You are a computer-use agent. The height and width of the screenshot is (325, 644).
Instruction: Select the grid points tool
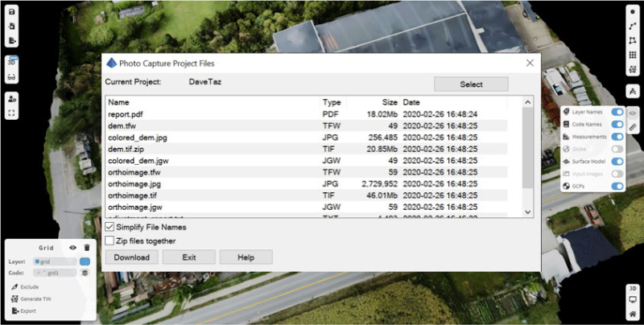tap(633, 56)
